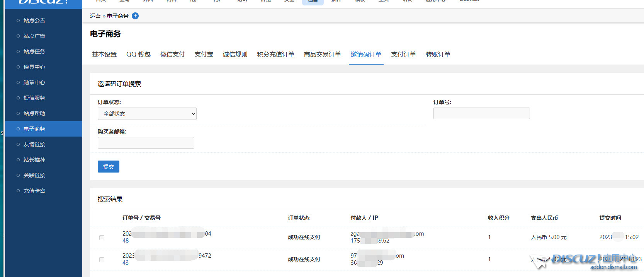The image size is (644, 277).
Task: Click the 成功在线支付 status in the second order row
Action: (x=304, y=259)
